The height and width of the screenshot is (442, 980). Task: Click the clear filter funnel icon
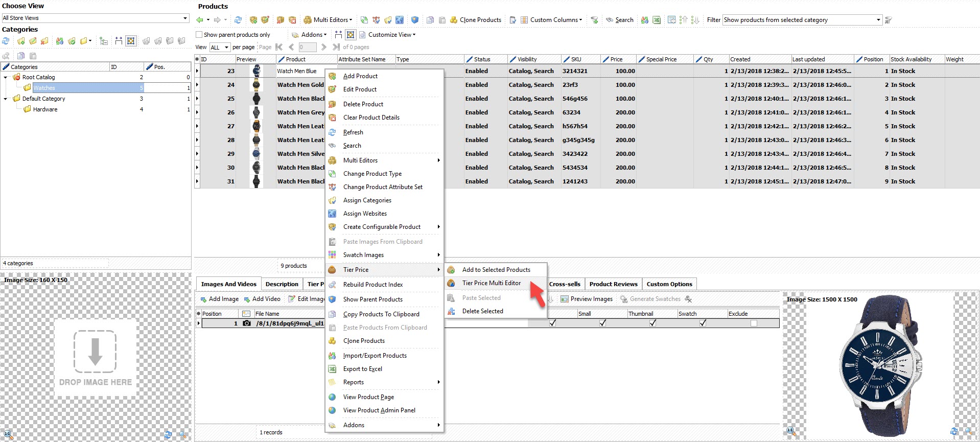pyautogui.click(x=889, y=20)
